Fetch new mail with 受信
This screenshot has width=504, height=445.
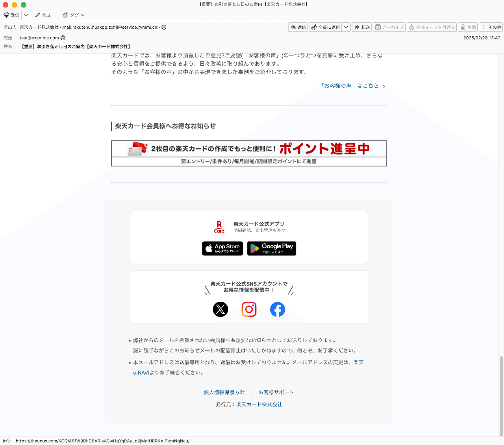tap(12, 15)
